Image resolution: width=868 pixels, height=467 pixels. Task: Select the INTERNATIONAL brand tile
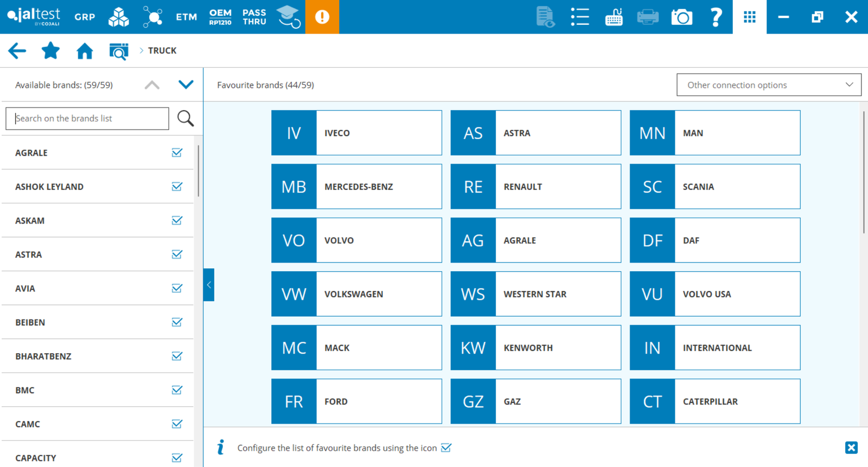(x=715, y=348)
